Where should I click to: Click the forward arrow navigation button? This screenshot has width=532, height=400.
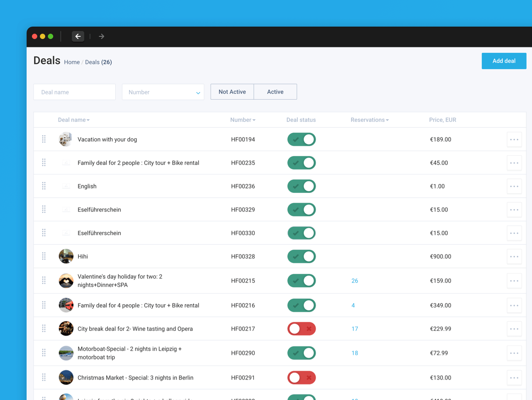[102, 36]
